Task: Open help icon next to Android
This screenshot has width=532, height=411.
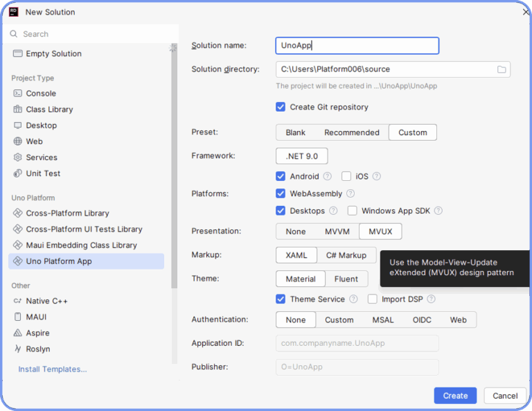Action: tap(328, 176)
